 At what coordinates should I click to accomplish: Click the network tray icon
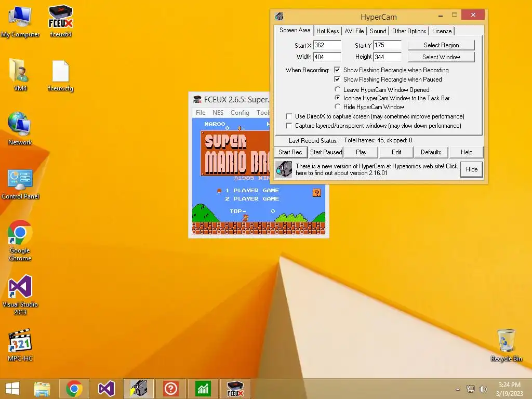(471, 389)
